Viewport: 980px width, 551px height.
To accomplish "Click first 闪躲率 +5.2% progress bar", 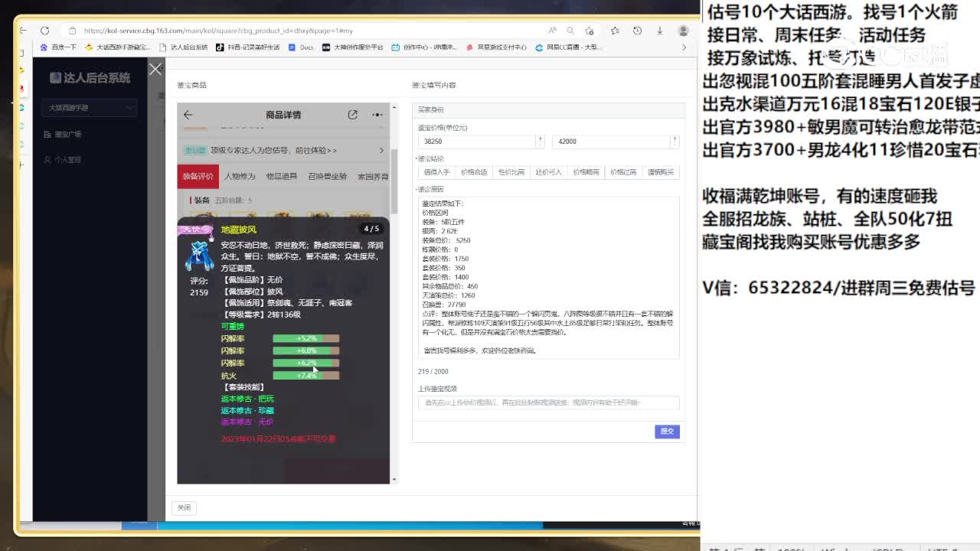I will [305, 338].
